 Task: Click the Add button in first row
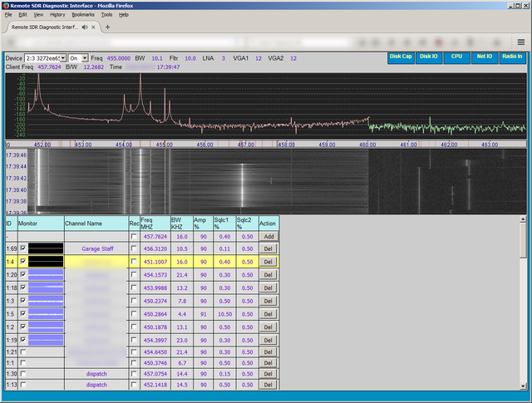coord(268,237)
